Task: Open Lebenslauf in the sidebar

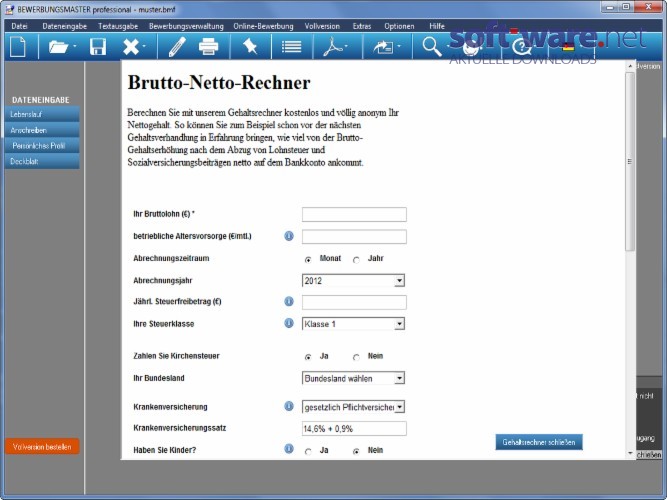Action: (x=42, y=114)
